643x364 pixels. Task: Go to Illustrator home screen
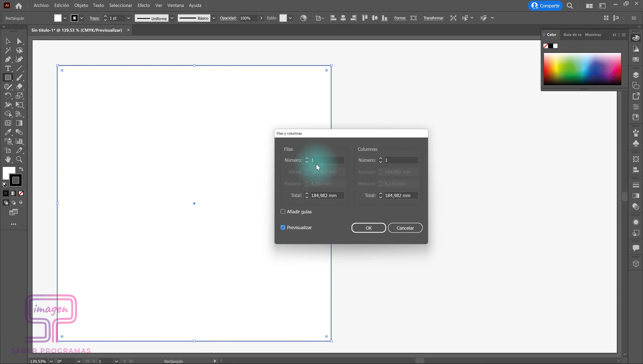[x=18, y=6]
